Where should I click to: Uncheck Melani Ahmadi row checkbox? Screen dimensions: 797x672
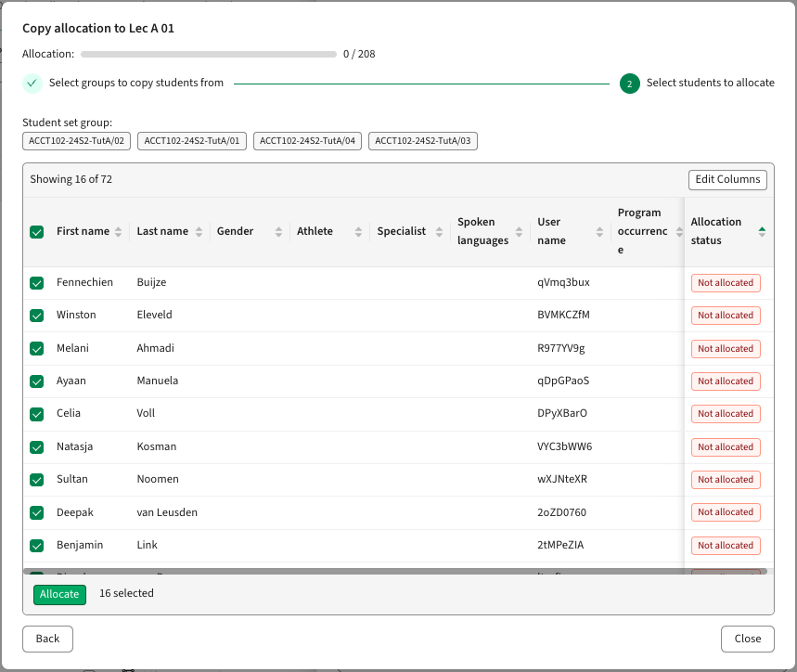[36, 348]
